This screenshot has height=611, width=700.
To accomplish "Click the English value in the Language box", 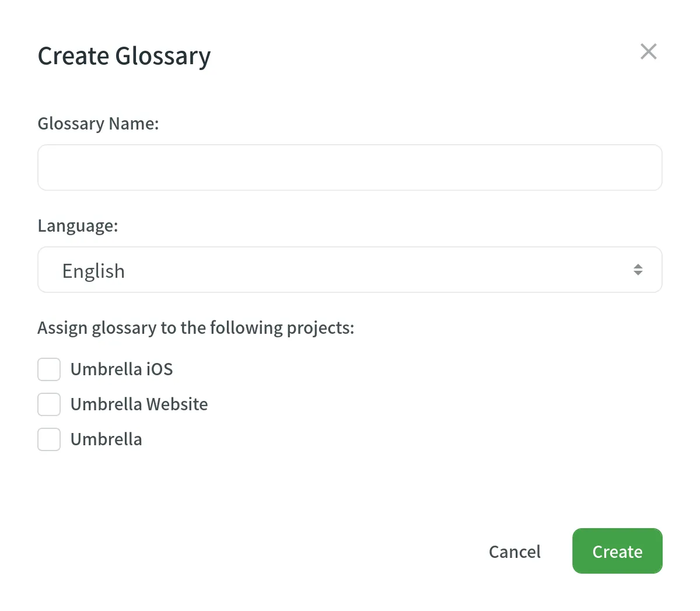I will (94, 270).
